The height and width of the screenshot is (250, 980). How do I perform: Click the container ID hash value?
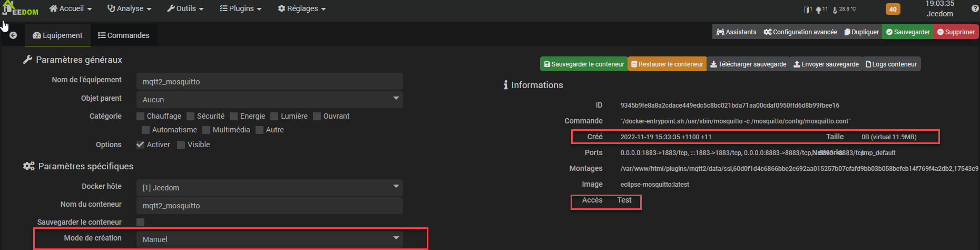[x=730, y=105]
